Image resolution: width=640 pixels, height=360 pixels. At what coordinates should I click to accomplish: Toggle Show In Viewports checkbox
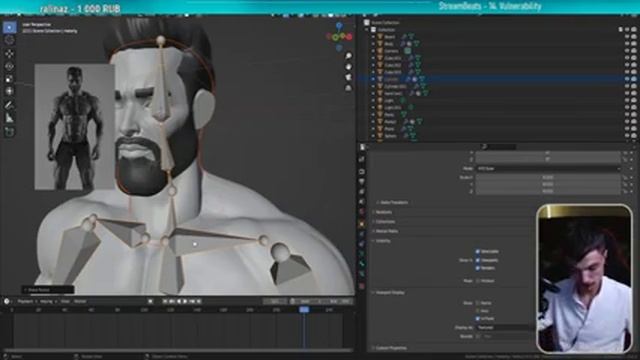click(x=478, y=260)
